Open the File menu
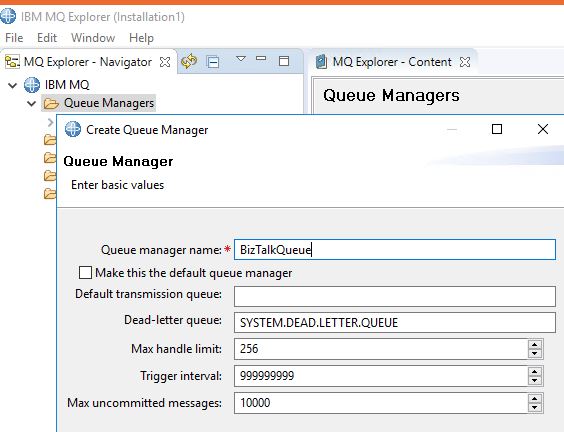This screenshot has height=432, width=564. coord(14,38)
